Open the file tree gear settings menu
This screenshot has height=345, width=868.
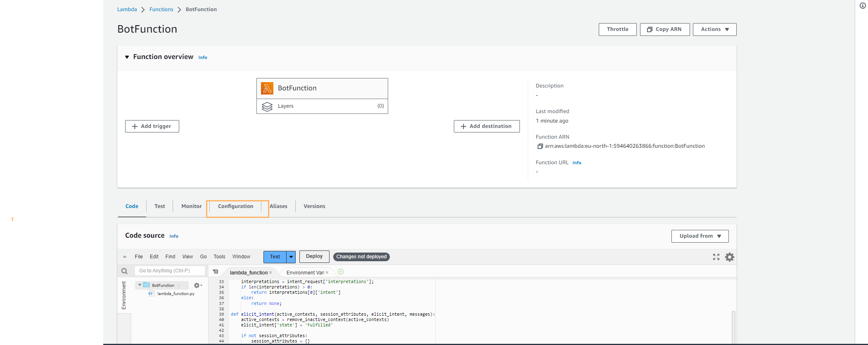[x=198, y=286]
